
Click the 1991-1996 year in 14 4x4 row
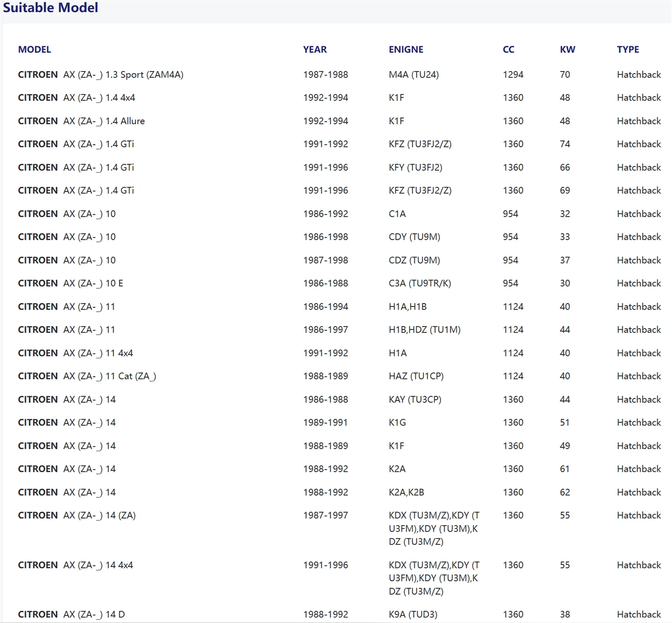pos(325,565)
